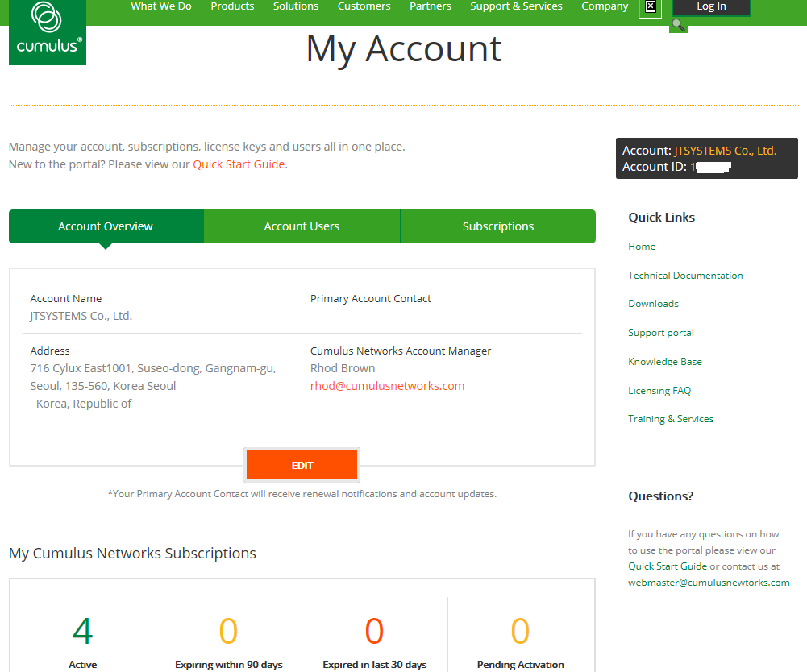Click the webmaster email link
The width and height of the screenshot is (807, 672).
(x=709, y=583)
